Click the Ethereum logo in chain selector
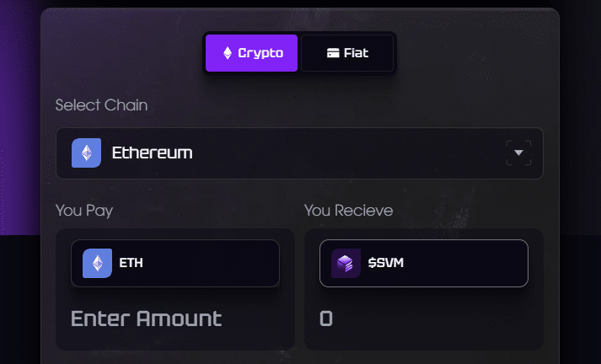Image resolution: width=601 pixels, height=364 pixels. tap(86, 153)
